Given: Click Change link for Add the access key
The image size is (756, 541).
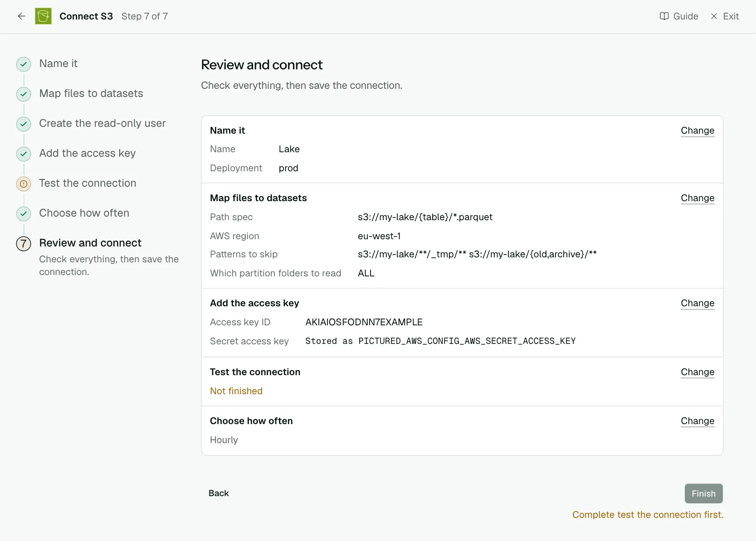Looking at the screenshot, I should pos(697,303).
